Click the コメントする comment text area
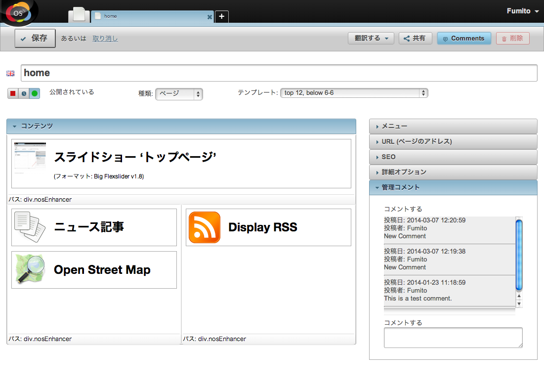 (x=453, y=338)
